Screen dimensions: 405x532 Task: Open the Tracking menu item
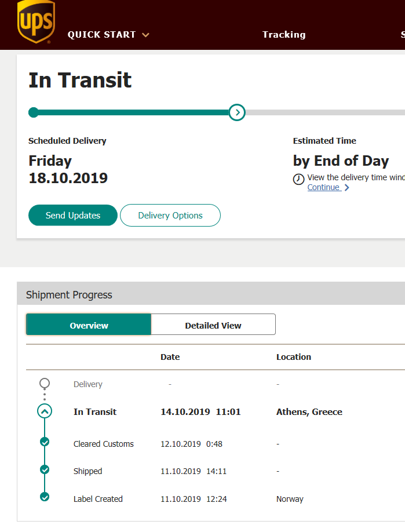click(x=284, y=35)
